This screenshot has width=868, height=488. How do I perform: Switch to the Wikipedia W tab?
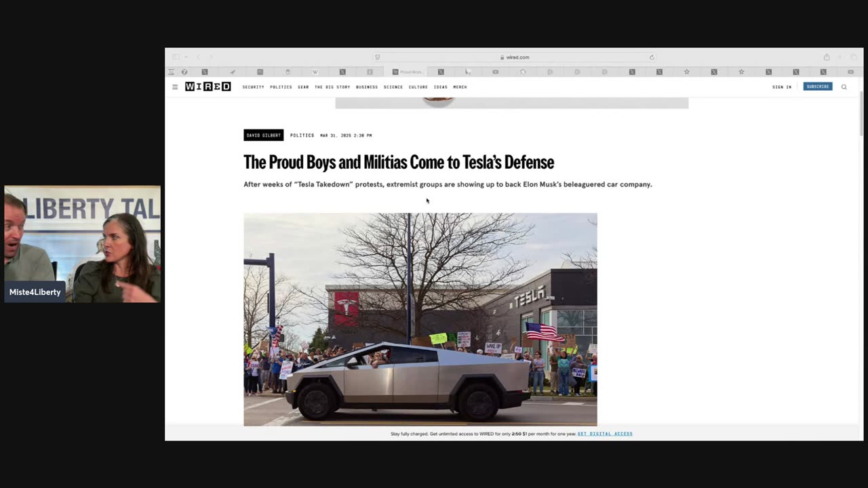click(315, 72)
